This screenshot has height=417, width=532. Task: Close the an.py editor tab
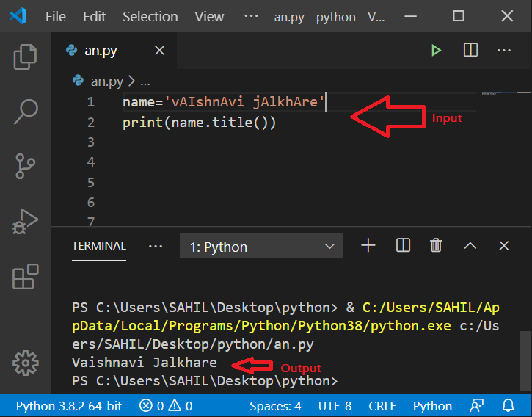coord(159,51)
